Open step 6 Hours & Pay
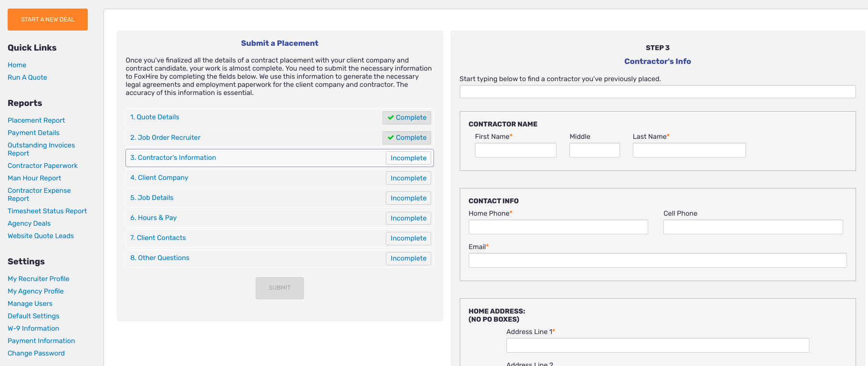This screenshot has height=366, width=868. click(x=154, y=218)
